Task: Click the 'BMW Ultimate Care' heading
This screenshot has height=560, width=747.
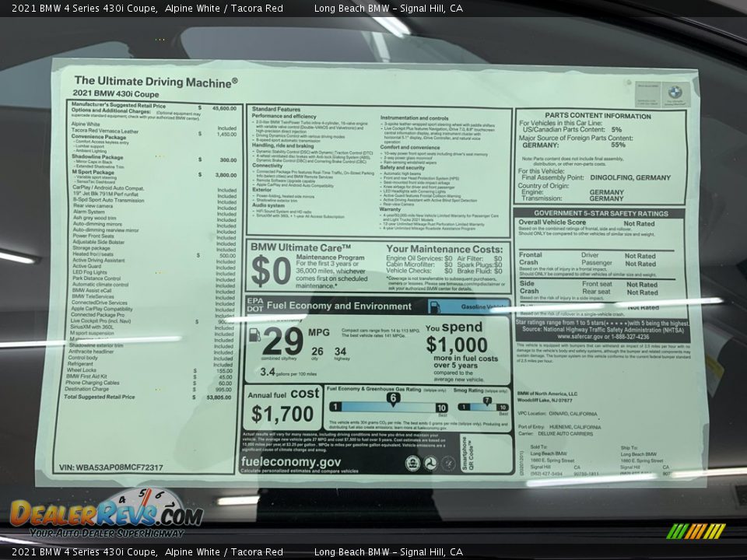Action: pos(300,247)
